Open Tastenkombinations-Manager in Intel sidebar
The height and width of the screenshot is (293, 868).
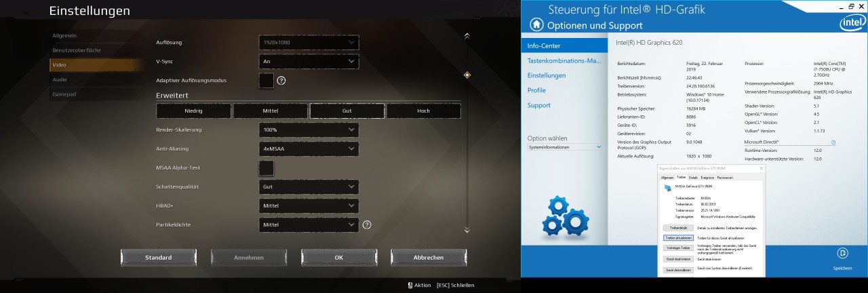[564, 60]
